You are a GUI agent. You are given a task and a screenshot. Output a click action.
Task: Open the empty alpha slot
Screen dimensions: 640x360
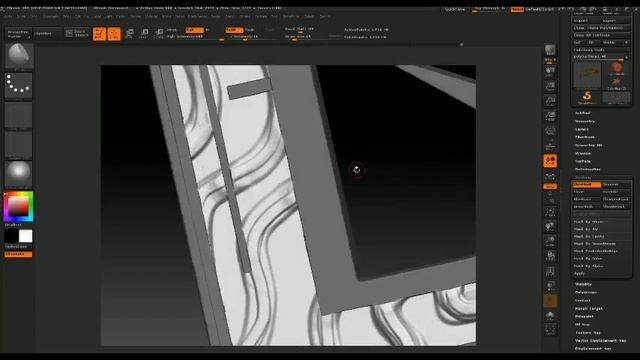tap(18, 115)
